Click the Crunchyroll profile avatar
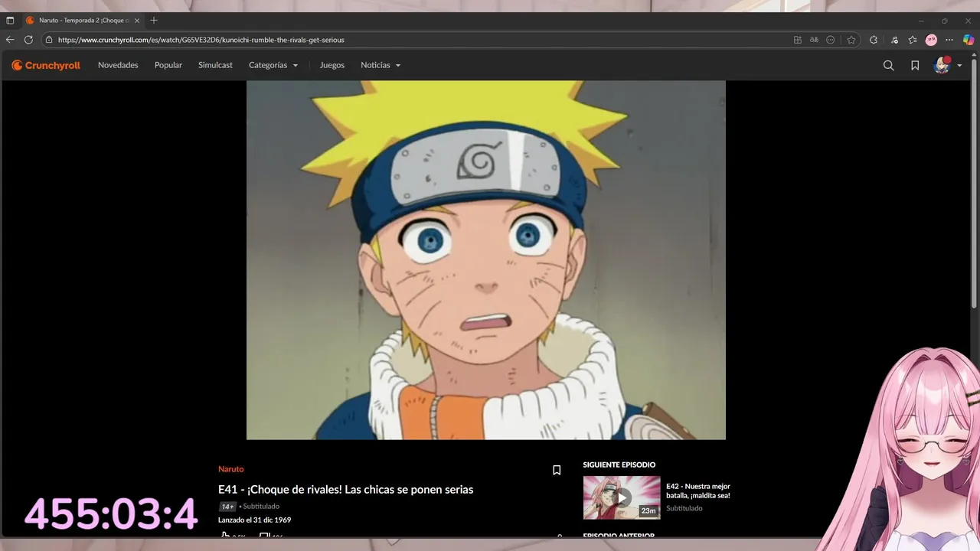 click(x=942, y=65)
